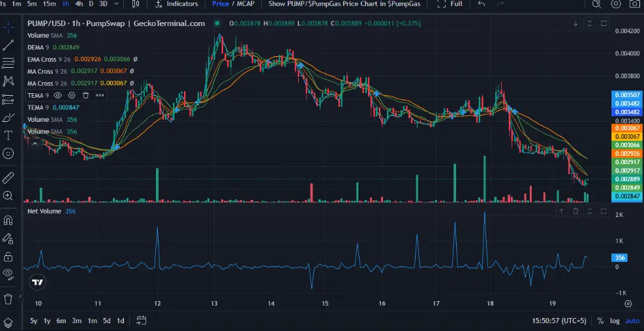
Task: Open the forecasting and measurement tools
Action: 8,99
